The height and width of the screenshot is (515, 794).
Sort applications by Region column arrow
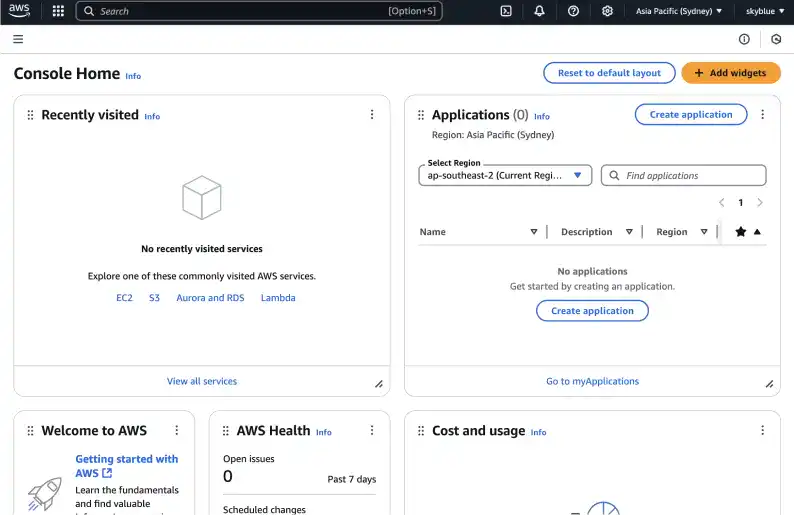tap(704, 231)
